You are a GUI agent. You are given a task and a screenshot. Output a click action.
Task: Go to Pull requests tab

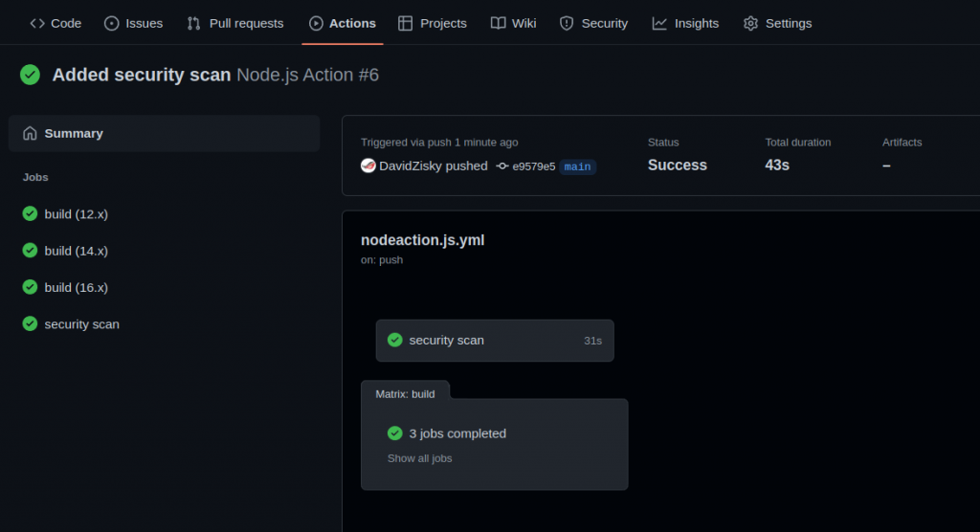point(235,23)
